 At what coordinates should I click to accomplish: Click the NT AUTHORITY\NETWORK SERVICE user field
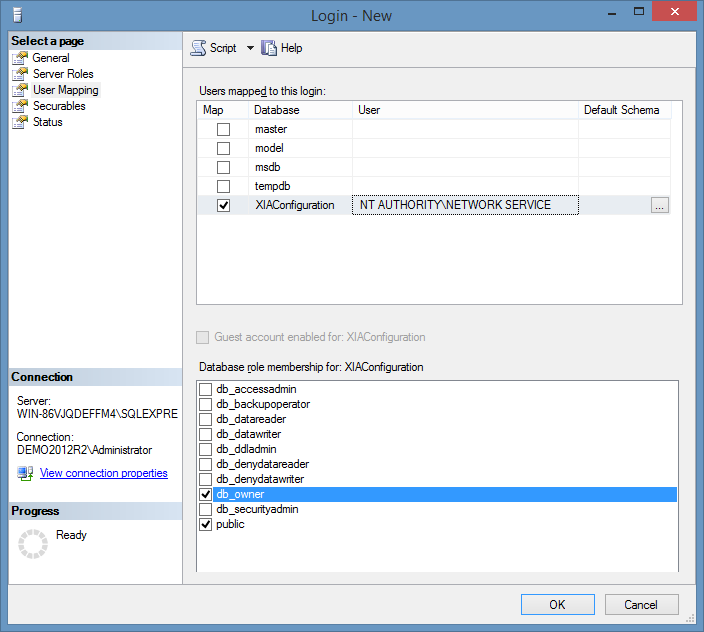(464, 205)
